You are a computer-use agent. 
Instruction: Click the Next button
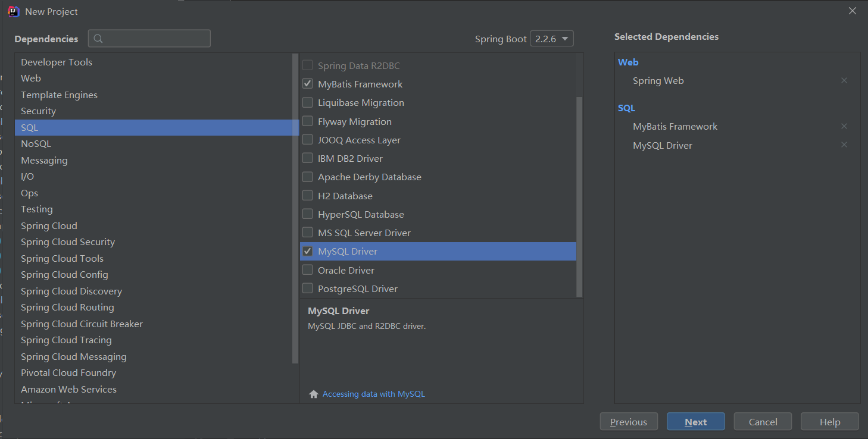coord(696,422)
